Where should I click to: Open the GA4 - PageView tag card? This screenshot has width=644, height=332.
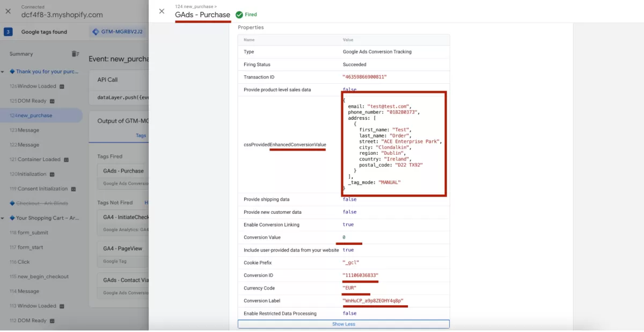pyautogui.click(x=123, y=255)
